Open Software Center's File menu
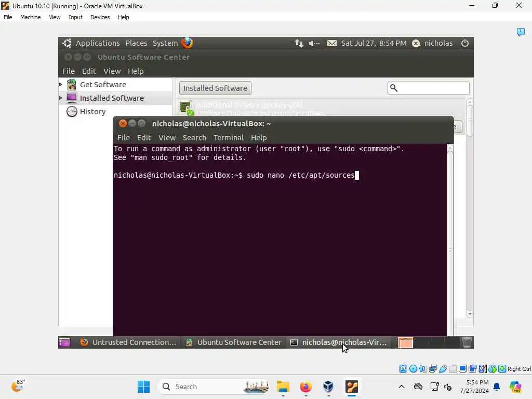532x399 pixels. tap(68, 71)
